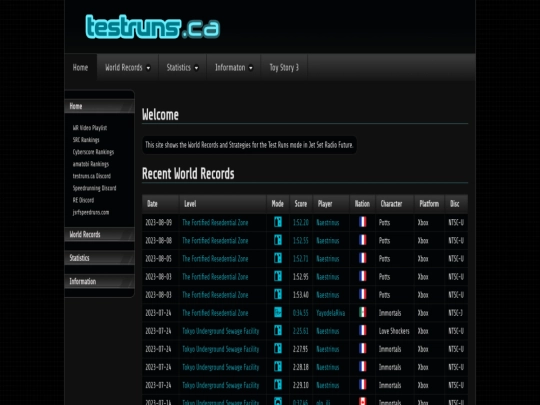The image size is (540, 405).
Task: Collapse the Home sidebar section
Action: (99, 106)
